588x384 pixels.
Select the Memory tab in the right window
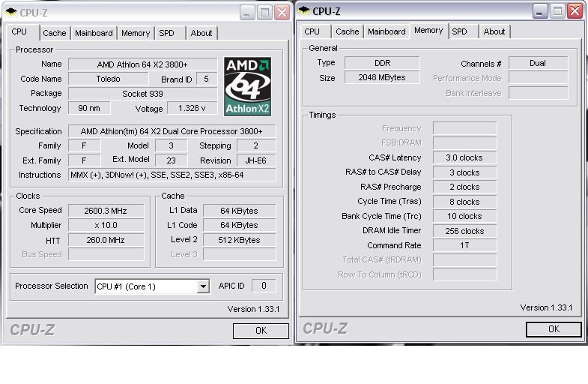428,31
